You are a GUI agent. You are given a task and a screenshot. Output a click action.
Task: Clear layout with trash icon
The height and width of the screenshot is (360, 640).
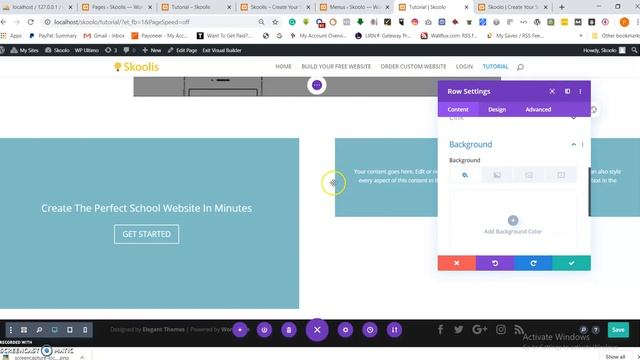coord(289,330)
